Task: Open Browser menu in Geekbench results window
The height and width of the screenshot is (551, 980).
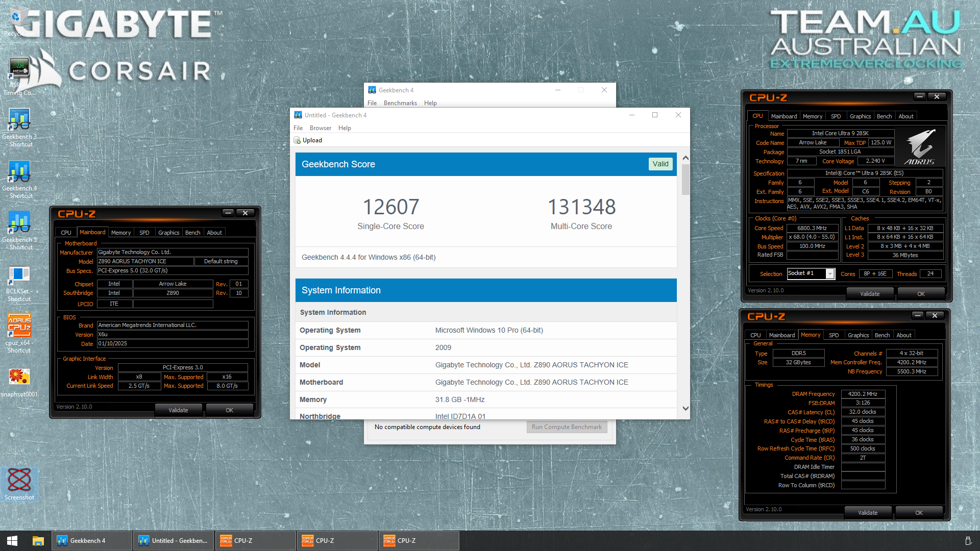Action: (321, 128)
